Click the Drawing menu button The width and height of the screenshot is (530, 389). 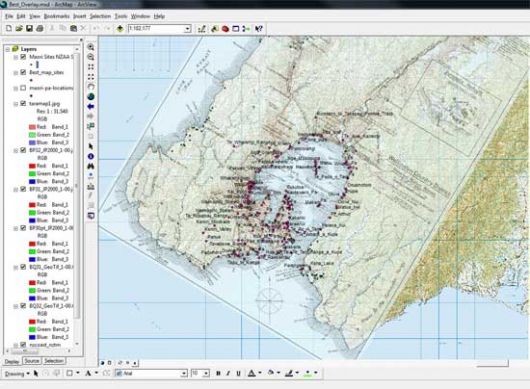(x=17, y=374)
